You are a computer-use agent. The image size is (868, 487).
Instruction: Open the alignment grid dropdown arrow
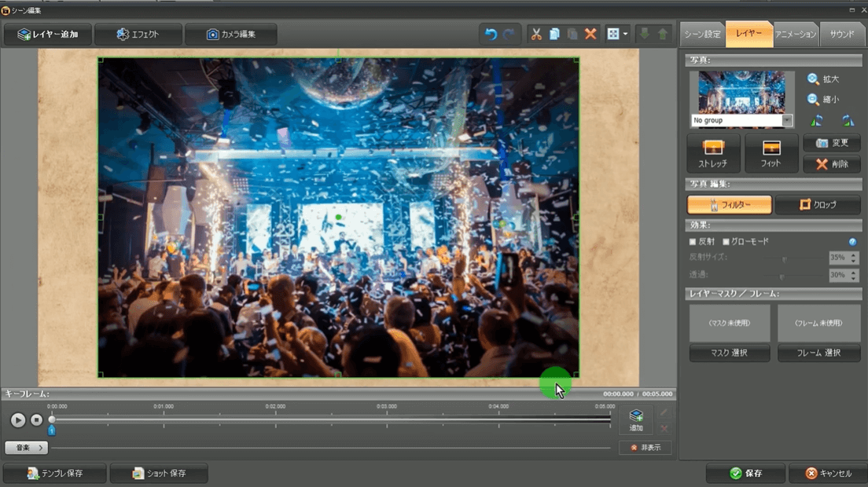pos(626,35)
